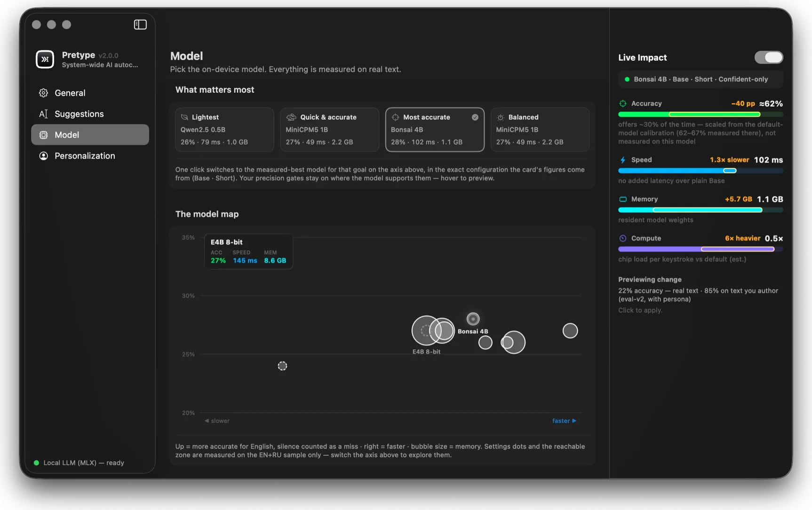Click the Lightest card feather icon

coord(184,117)
